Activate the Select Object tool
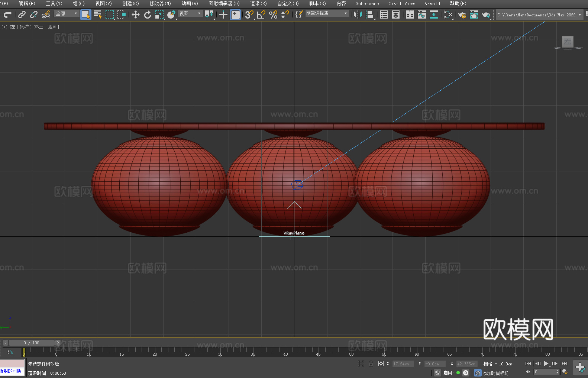The height and width of the screenshot is (378, 588). (86, 14)
